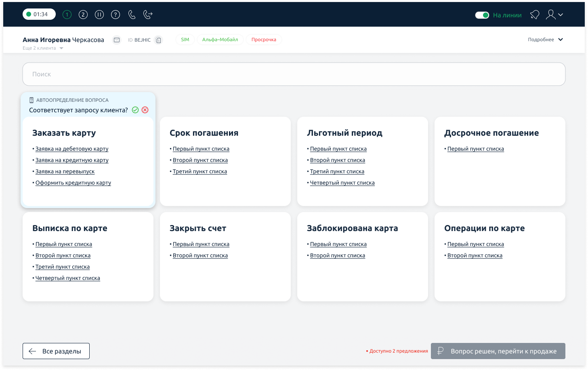
Task: Click 'Первый пункт списка' under Досрочное погашение
Action: (x=476, y=149)
